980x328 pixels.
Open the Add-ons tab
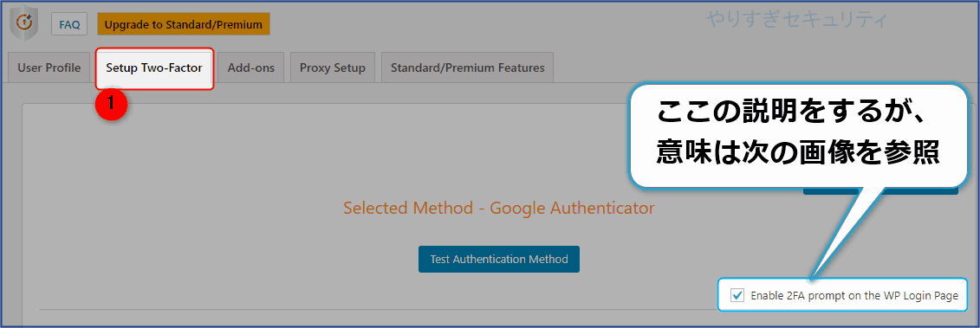point(250,68)
